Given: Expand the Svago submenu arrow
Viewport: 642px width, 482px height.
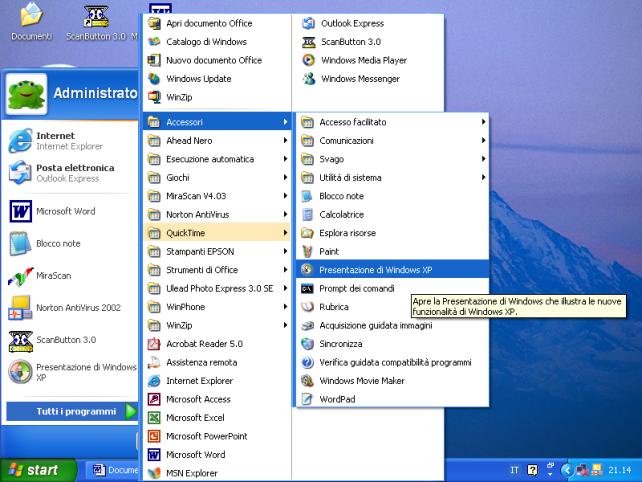Looking at the screenshot, I should (x=484, y=159).
